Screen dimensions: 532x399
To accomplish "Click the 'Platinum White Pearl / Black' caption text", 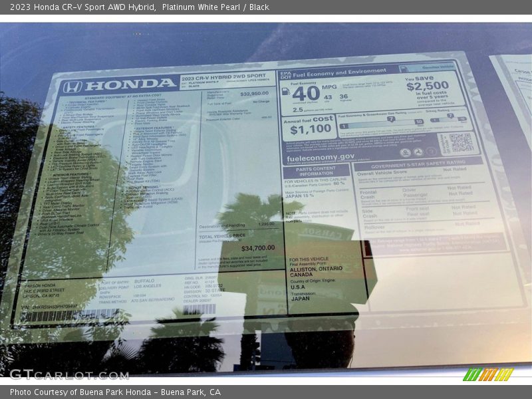I will tap(215, 7).
